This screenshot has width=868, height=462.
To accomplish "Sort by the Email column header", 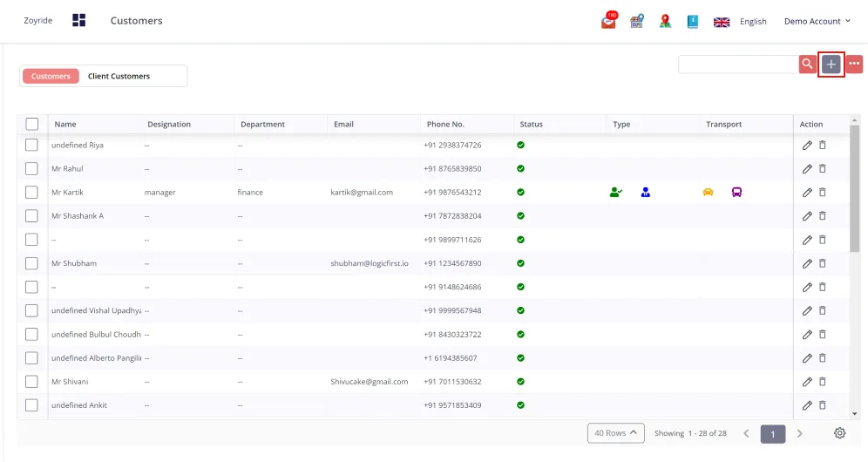I will 343,124.
